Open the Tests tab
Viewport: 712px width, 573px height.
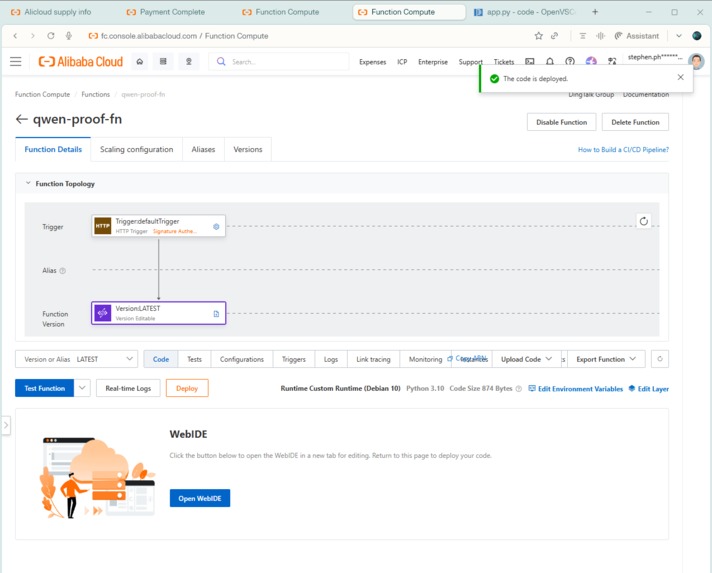194,359
